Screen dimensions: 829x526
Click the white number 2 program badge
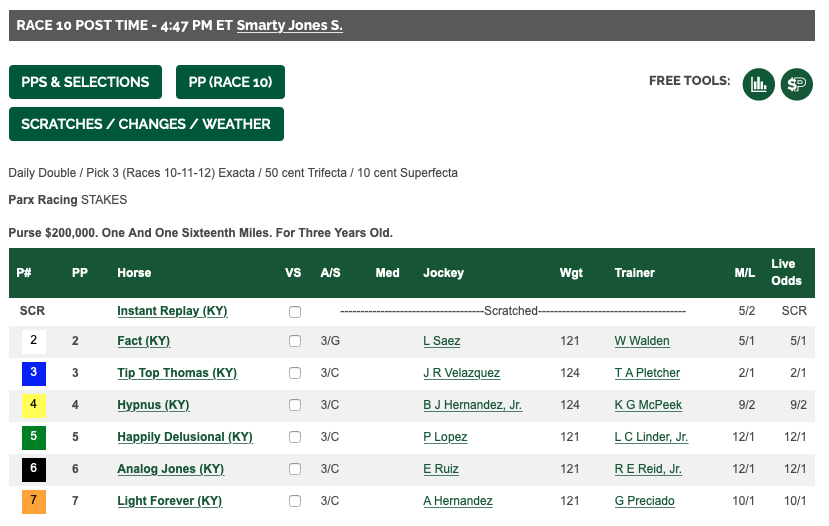coord(34,342)
